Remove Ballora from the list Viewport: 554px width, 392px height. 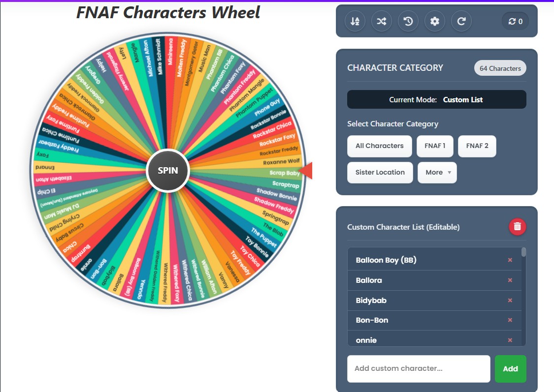coord(510,280)
